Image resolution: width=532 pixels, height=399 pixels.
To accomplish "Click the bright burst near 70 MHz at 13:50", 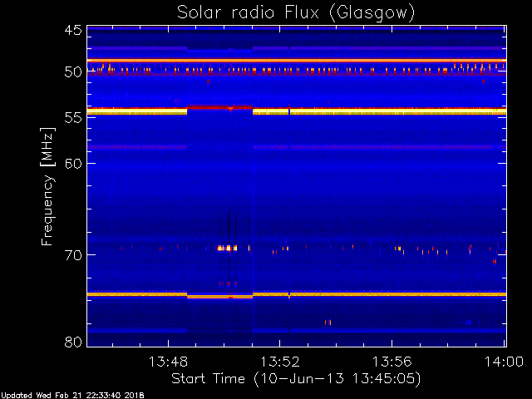I will pos(227,249).
